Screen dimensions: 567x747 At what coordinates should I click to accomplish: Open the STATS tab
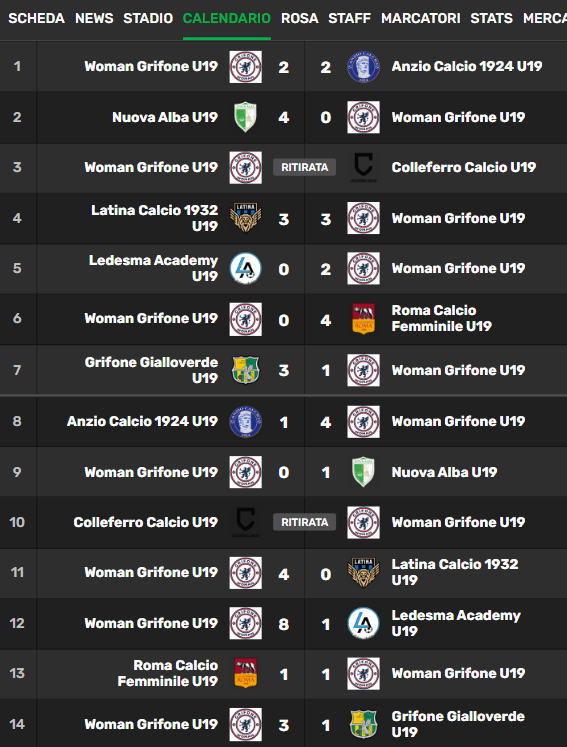point(491,18)
